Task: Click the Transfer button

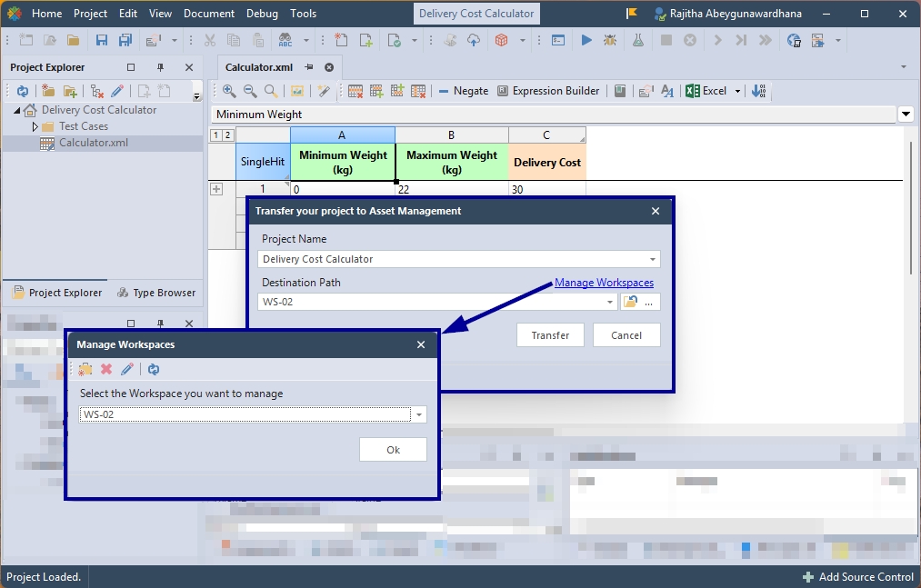Action: 550,334
